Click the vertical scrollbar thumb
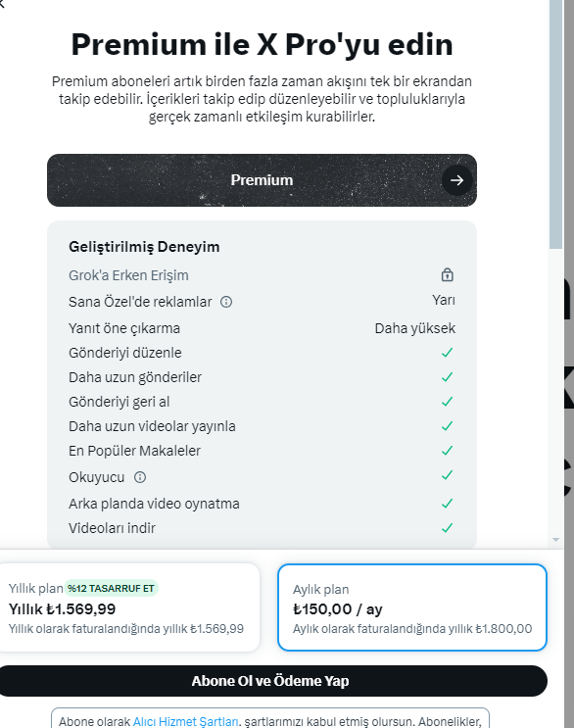574x728 pixels. pyautogui.click(x=555, y=124)
